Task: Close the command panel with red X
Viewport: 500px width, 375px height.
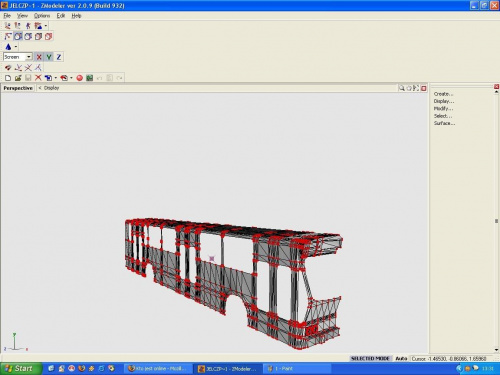Action: 496,87
